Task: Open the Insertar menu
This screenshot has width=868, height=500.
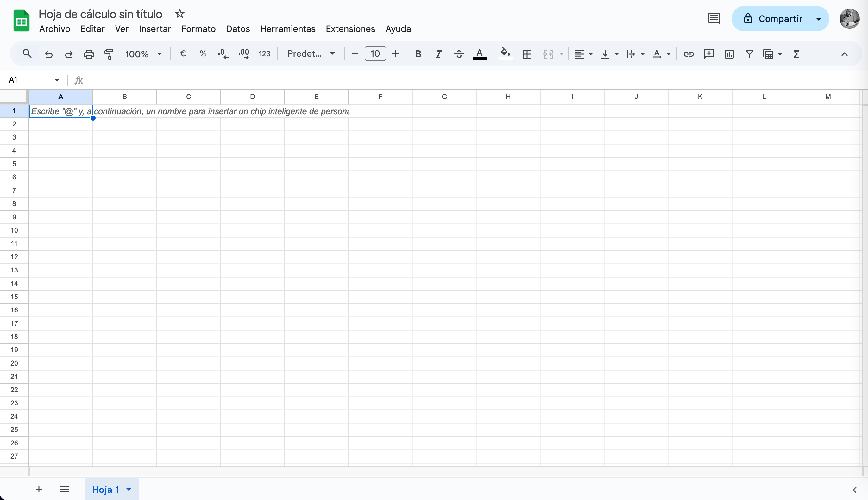Action: (154, 29)
